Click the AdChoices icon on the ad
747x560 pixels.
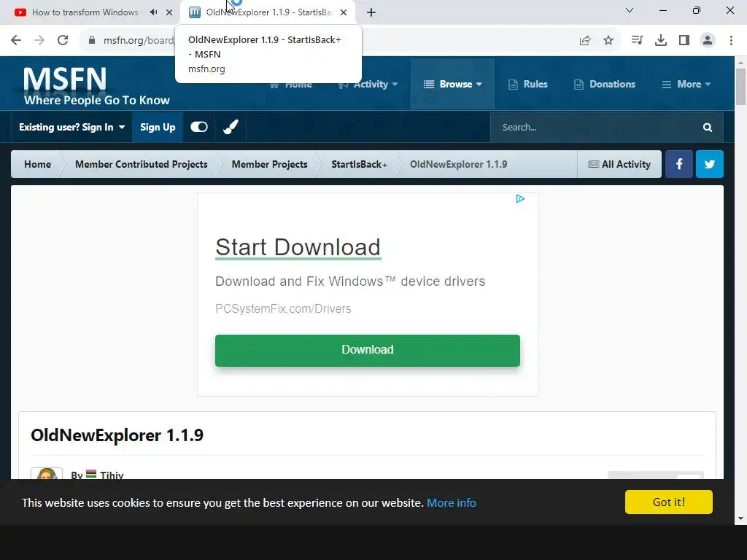(520, 199)
